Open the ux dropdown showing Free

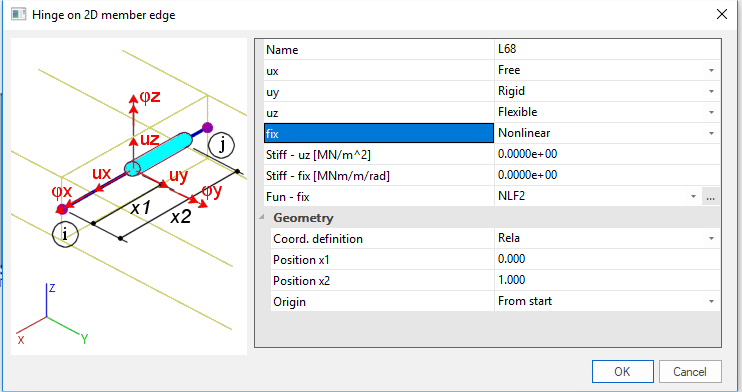tap(711, 71)
